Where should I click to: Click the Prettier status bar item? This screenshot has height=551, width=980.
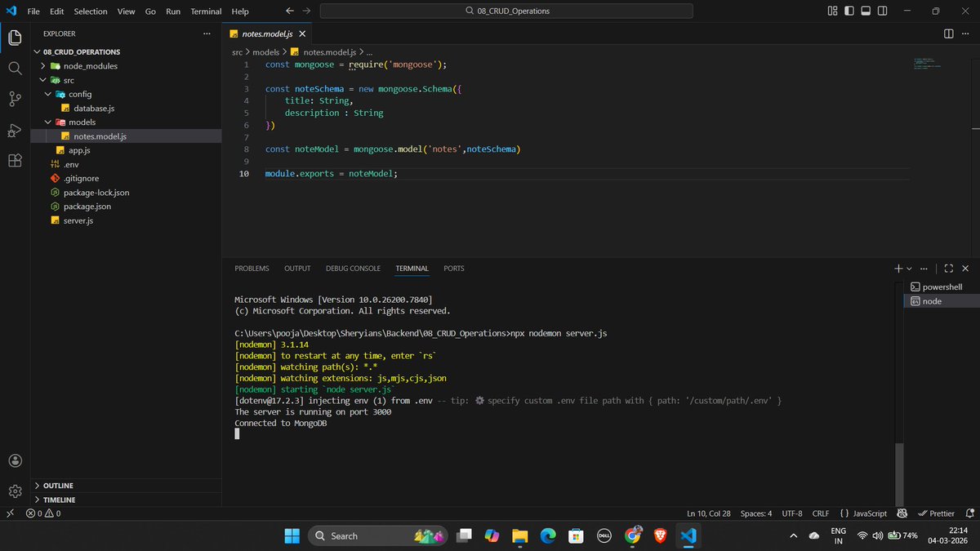click(936, 513)
